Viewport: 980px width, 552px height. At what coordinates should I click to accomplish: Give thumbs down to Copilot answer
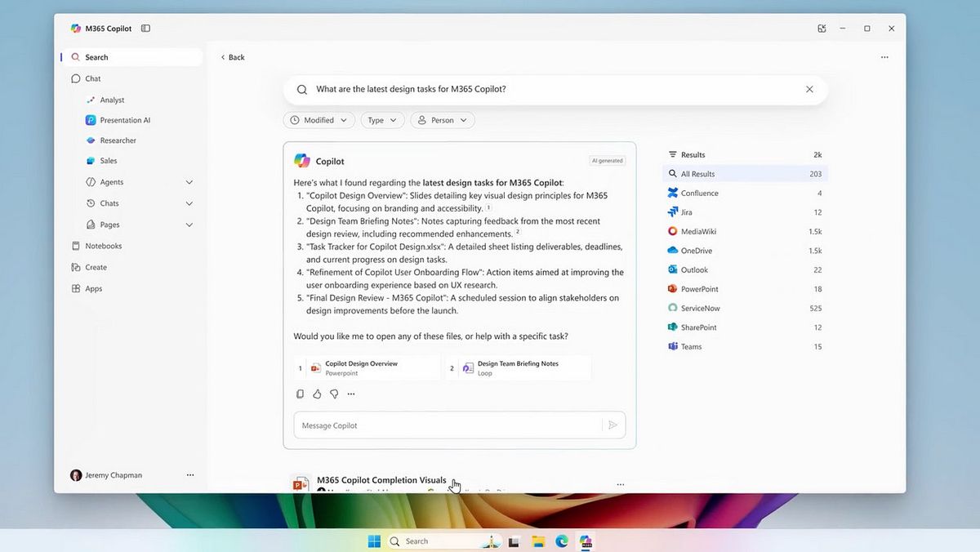tap(334, 394)
